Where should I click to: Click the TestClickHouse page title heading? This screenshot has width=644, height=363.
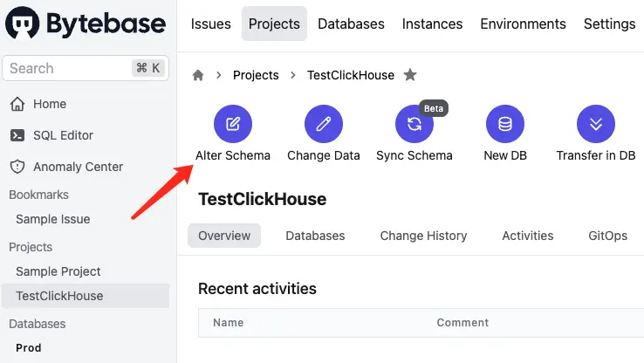click(263, 199)
